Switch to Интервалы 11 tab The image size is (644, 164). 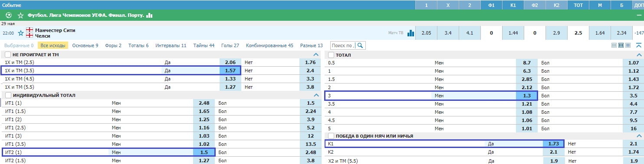coord(171,45)
